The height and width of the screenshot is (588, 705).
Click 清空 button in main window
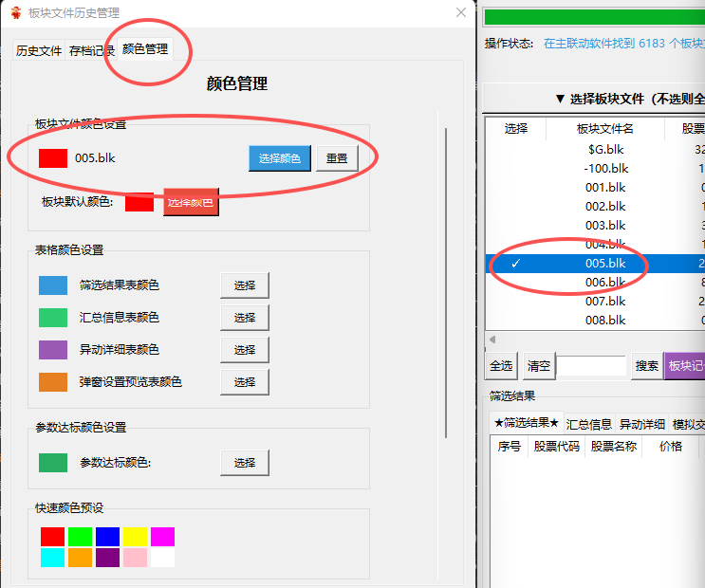(539, 366)
